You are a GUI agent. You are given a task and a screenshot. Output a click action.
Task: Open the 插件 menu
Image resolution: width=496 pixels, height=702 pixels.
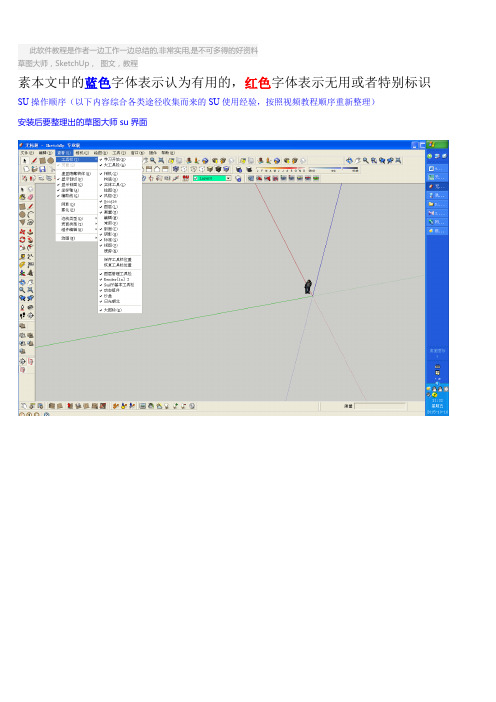pyautogui.click(x=153, y=153)
